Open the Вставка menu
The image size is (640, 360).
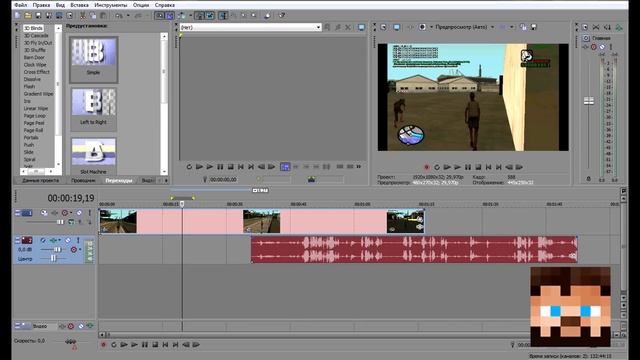79,5
